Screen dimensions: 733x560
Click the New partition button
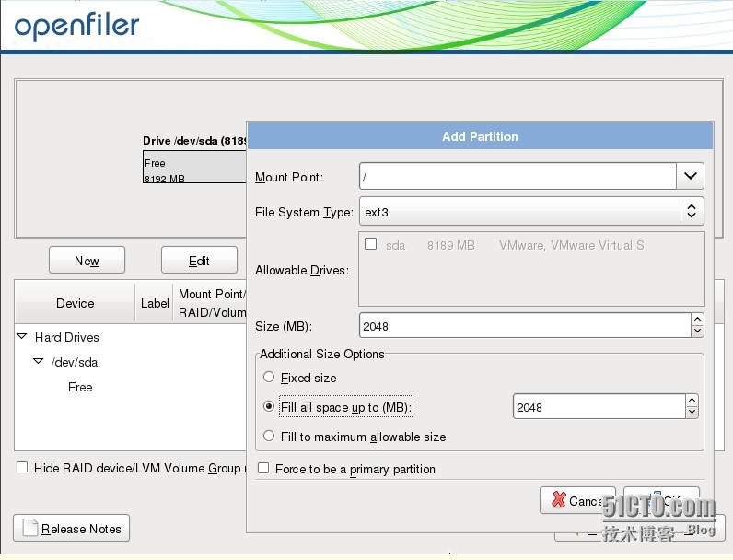click(x=87, y=261)
